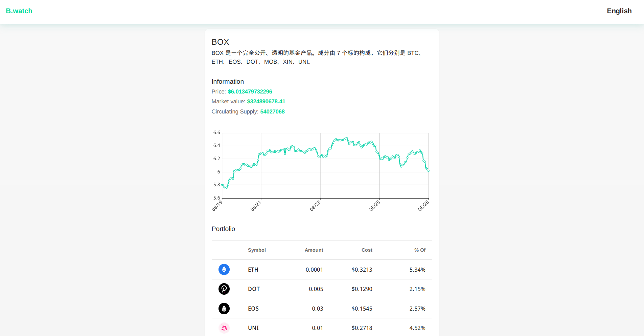Screen dimensions: 644x336
Task: Click the BOX price value
Action: pyautogui.click(x=250, y=91)
